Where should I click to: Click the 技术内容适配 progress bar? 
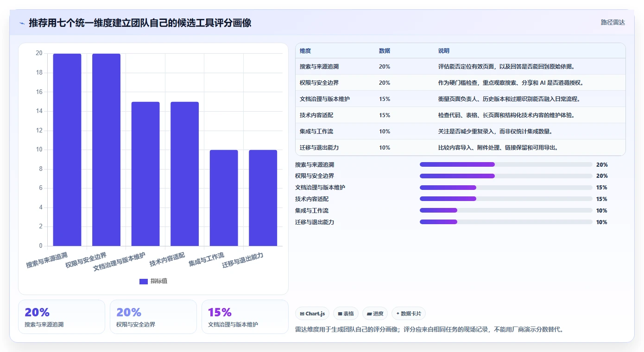coord(506,199)
